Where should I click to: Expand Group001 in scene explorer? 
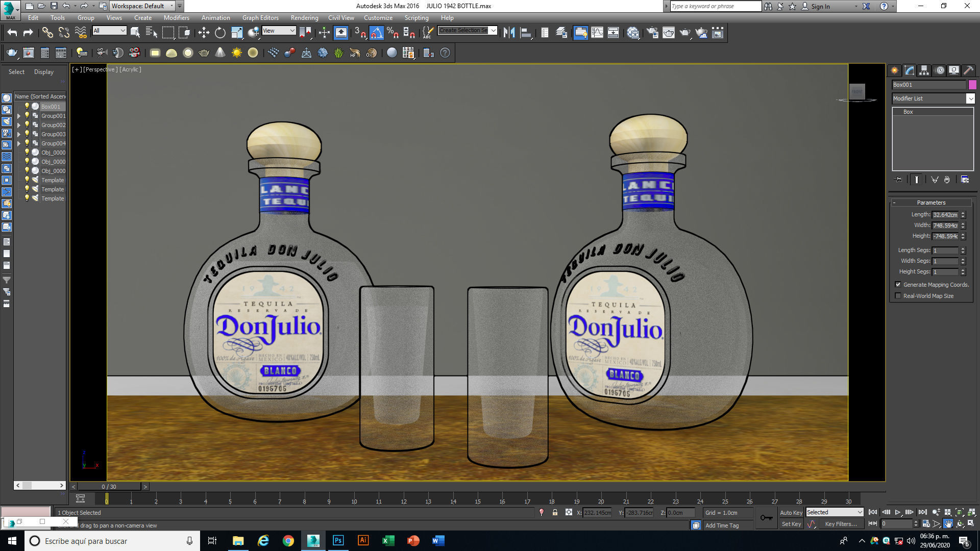19,116
